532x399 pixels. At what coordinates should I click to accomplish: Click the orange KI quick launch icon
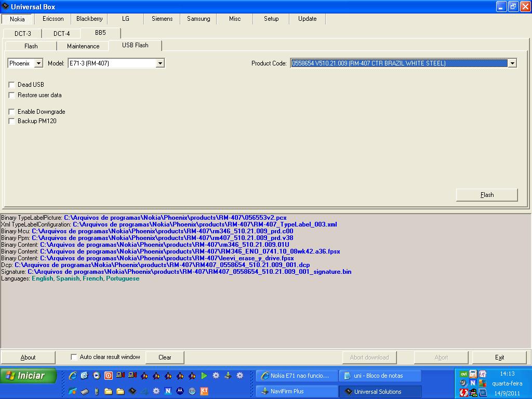[204, 391]
